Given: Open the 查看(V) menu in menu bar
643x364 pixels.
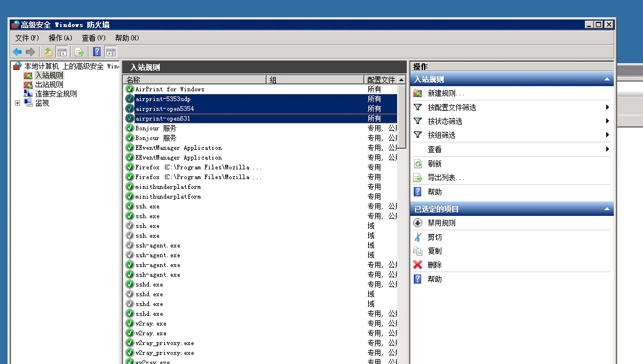Looking at the screenshot, I should point(93,38).
